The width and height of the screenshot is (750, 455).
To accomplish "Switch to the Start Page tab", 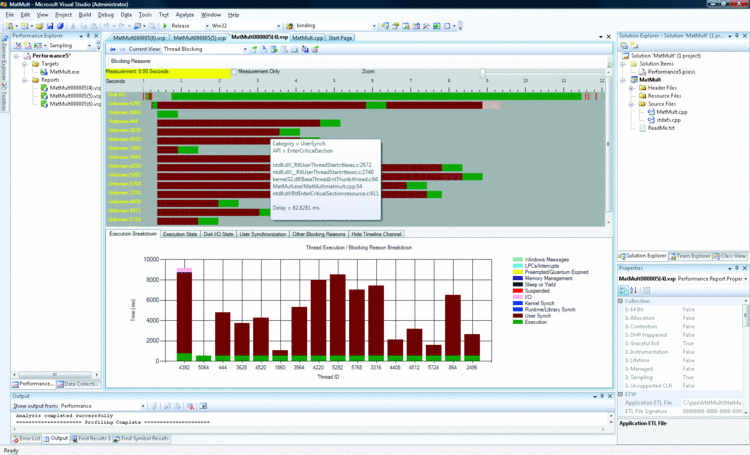I will coord(341,38).
